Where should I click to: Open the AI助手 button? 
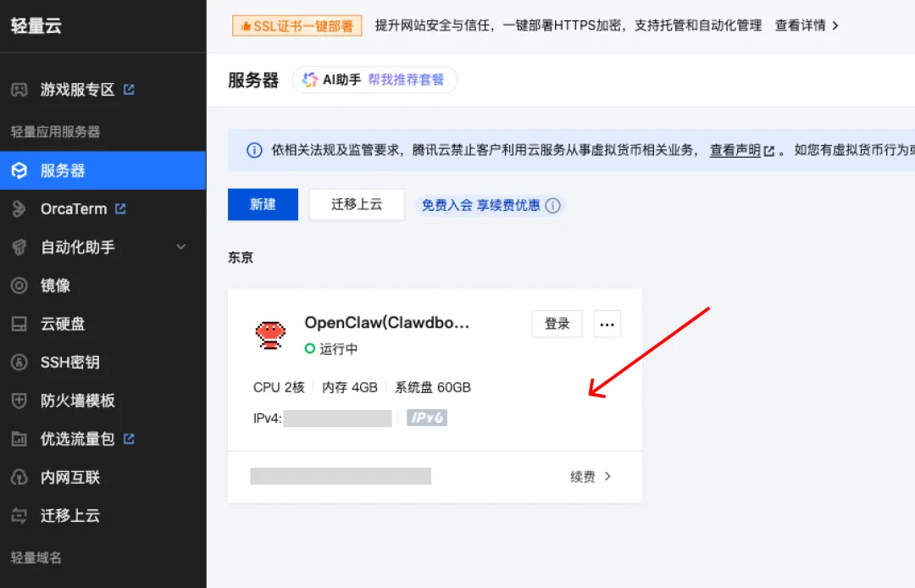pyautogui.click(x=374, y=80)
